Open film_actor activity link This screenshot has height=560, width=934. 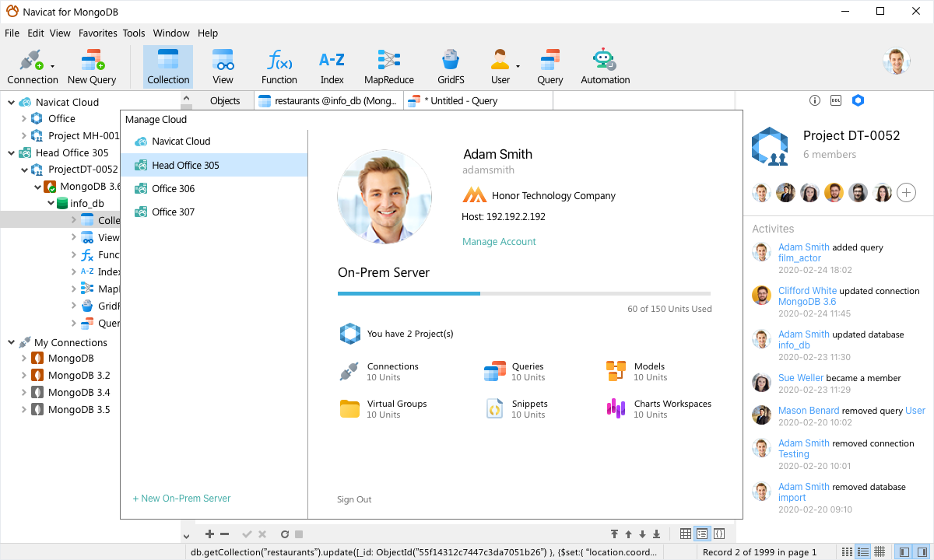pos(799,258)
